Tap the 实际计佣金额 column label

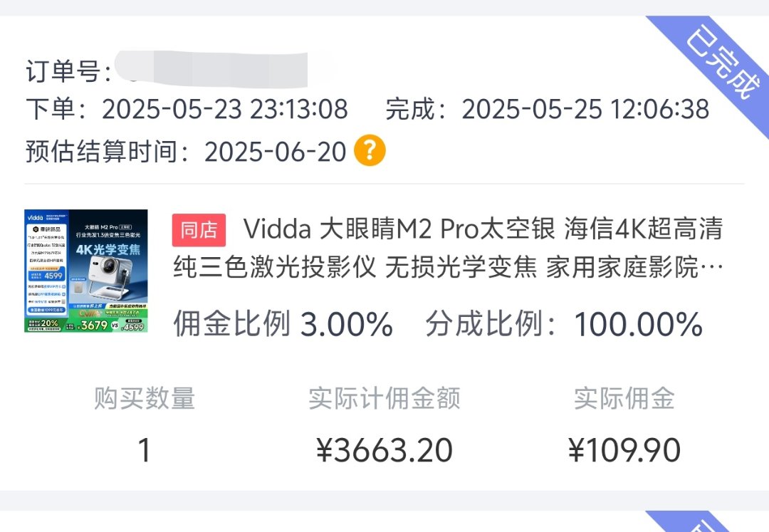[x=384, y=397]
